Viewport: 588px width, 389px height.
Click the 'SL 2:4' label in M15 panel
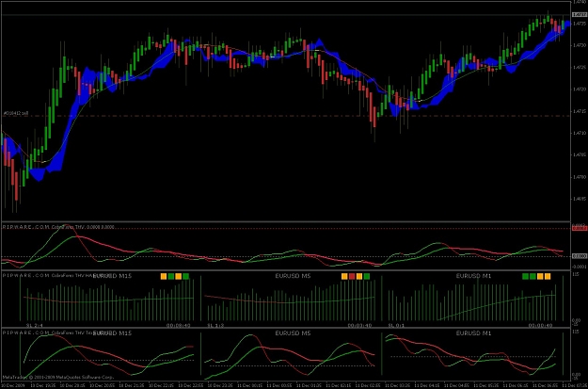click(33, 325)
